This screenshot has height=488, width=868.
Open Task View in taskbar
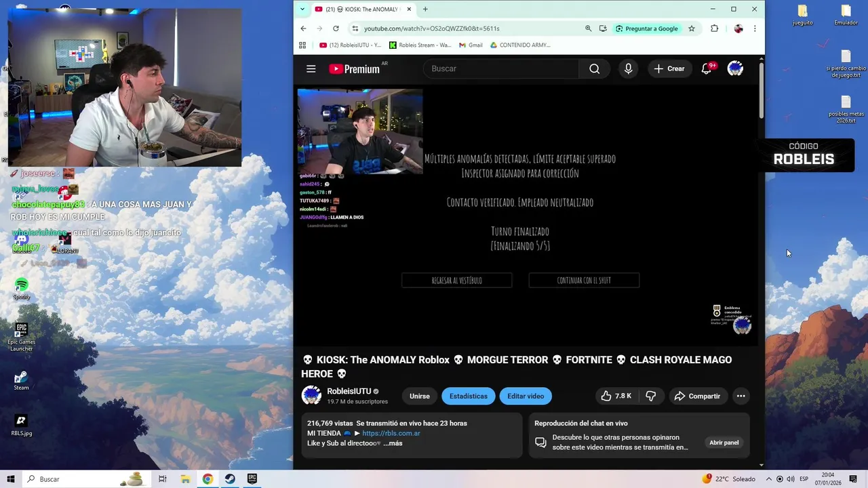click(x=163, y=479)
